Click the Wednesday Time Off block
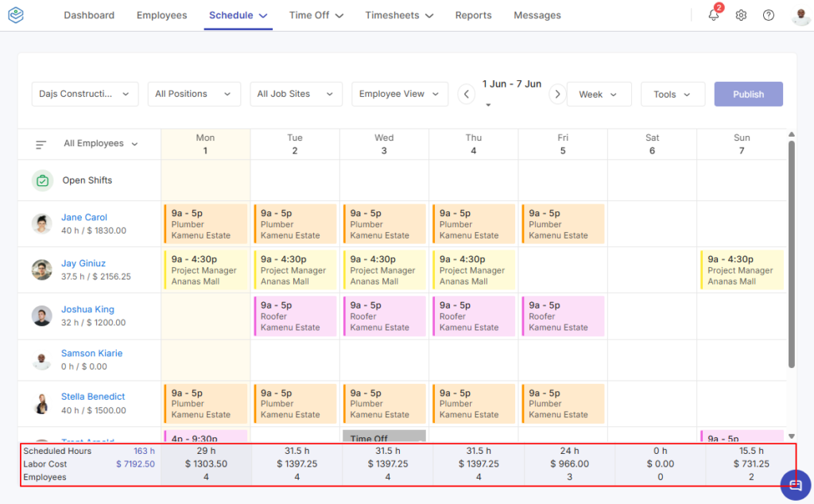 pos(384,436)
